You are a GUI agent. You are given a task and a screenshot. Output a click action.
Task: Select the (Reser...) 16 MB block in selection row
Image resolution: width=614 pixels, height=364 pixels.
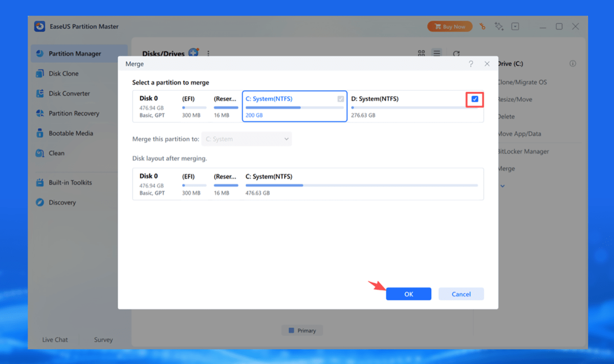pyautogui.click(x=226, y=107)
